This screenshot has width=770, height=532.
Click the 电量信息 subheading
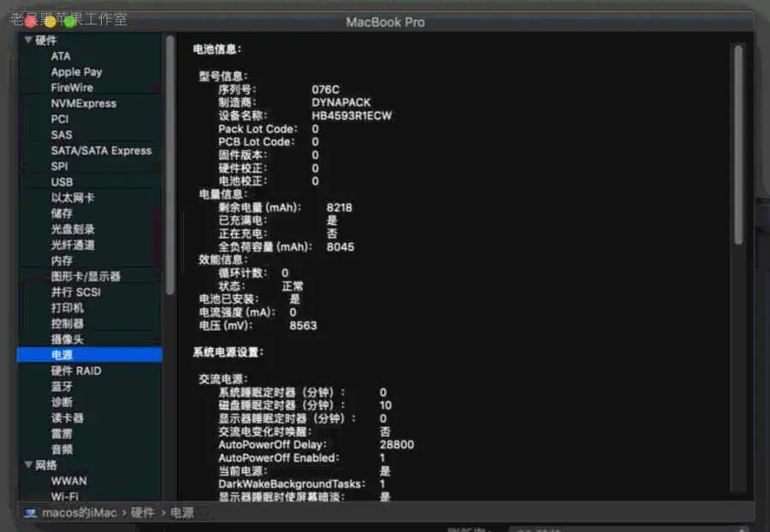[223, 194]
